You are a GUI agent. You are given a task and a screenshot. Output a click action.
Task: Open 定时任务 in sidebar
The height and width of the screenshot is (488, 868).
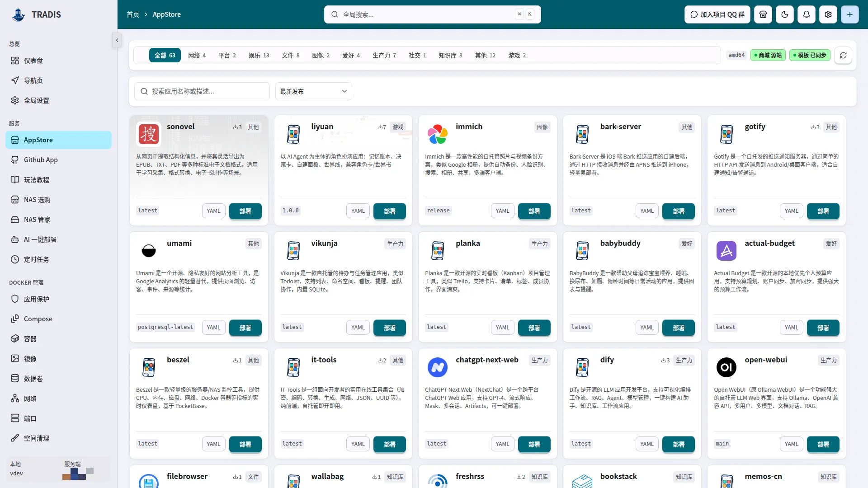[58, 259]
